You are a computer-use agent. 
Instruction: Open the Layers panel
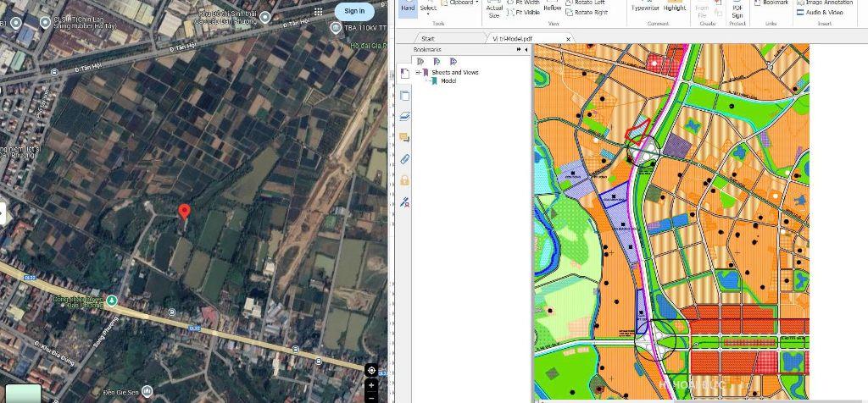pyautogui.click(x=404, y=116)
